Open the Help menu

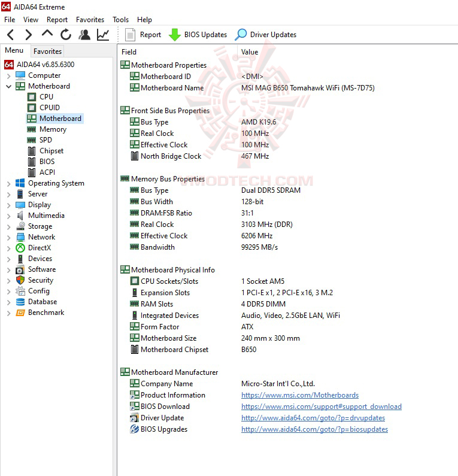coord(144,20)
